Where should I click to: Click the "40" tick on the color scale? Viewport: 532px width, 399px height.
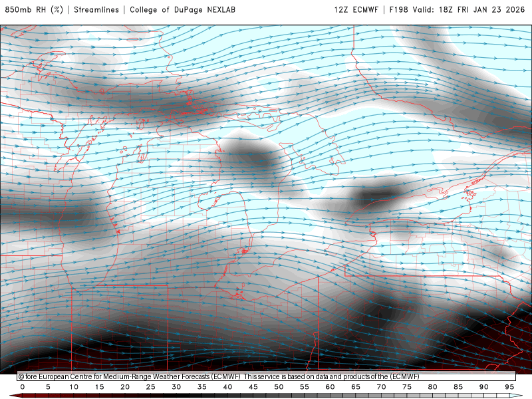point(227,387)
